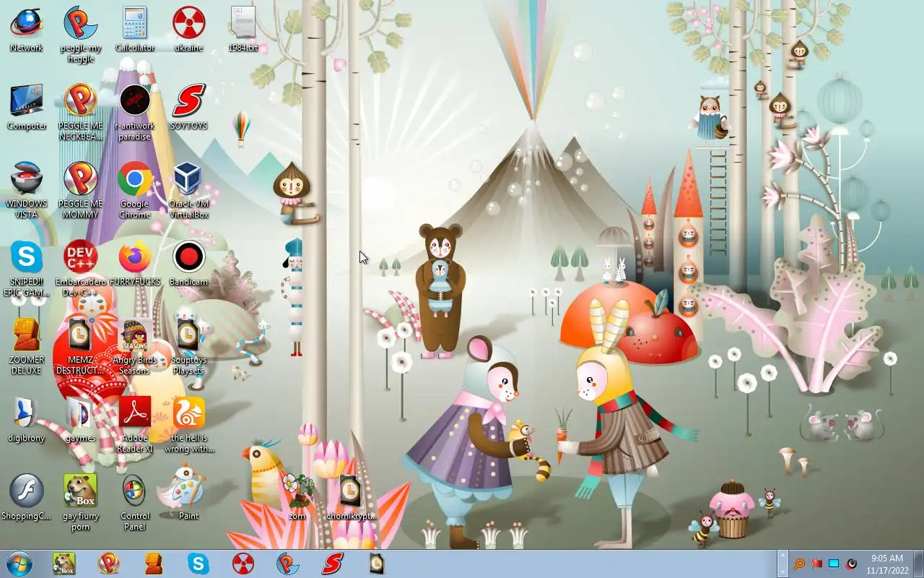This screenshot has height=578, width=924.
Task: Click the cyan monitor tray icon
Action: pyautogui.click(x=834, y=564)
